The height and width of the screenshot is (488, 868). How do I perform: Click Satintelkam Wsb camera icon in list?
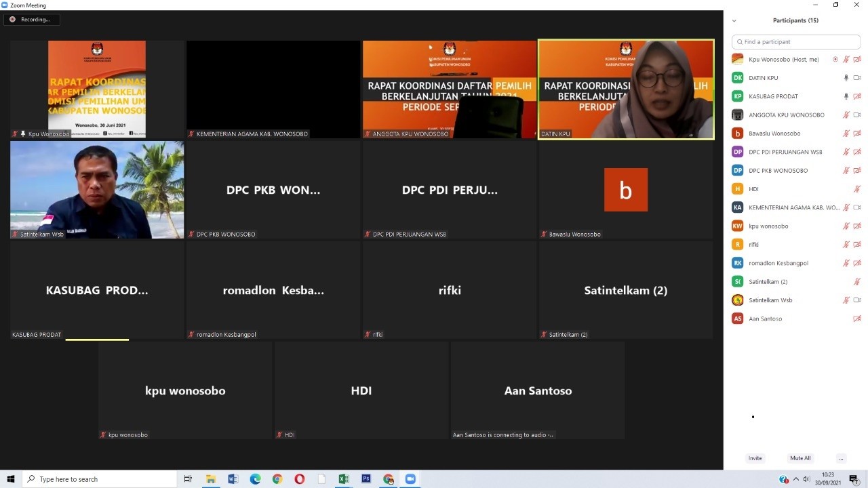pos(857,300)
